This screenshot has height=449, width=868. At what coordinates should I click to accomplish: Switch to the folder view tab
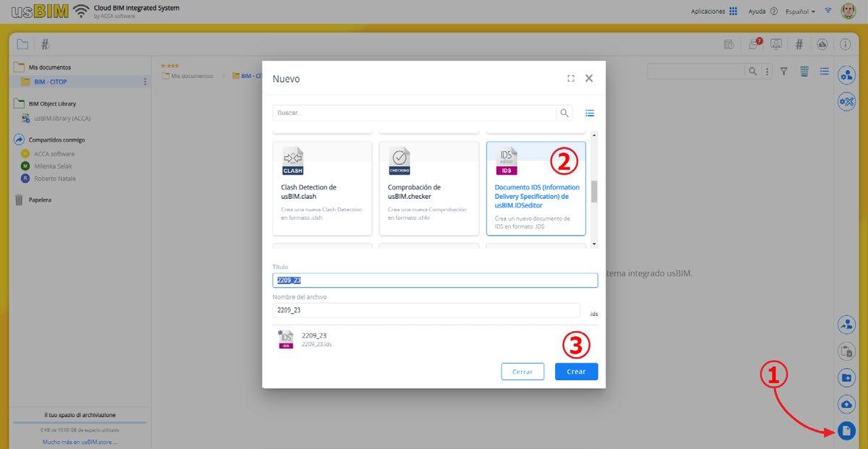[22, 44]
